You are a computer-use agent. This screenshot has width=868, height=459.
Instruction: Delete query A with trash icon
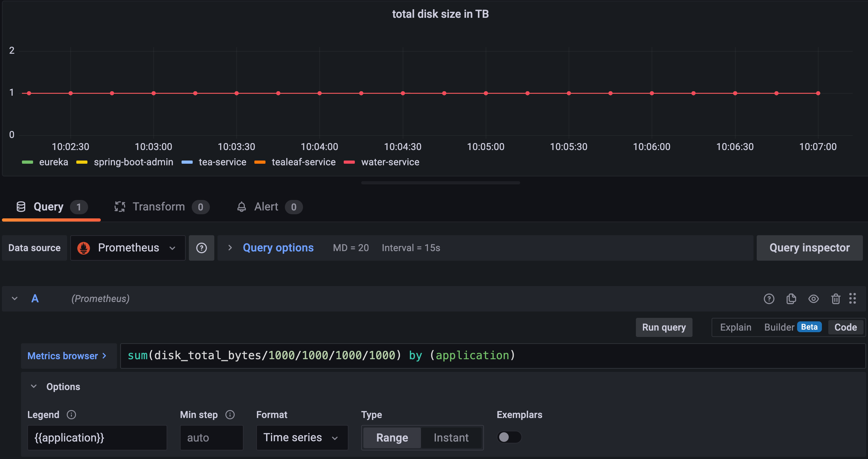[835, 299]
